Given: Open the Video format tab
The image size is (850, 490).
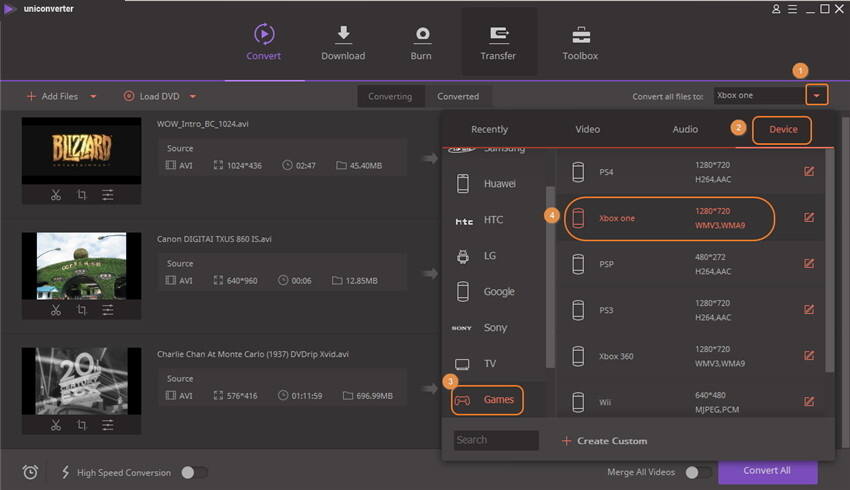Looking at the screenshot, I should [x=588, y=130].
